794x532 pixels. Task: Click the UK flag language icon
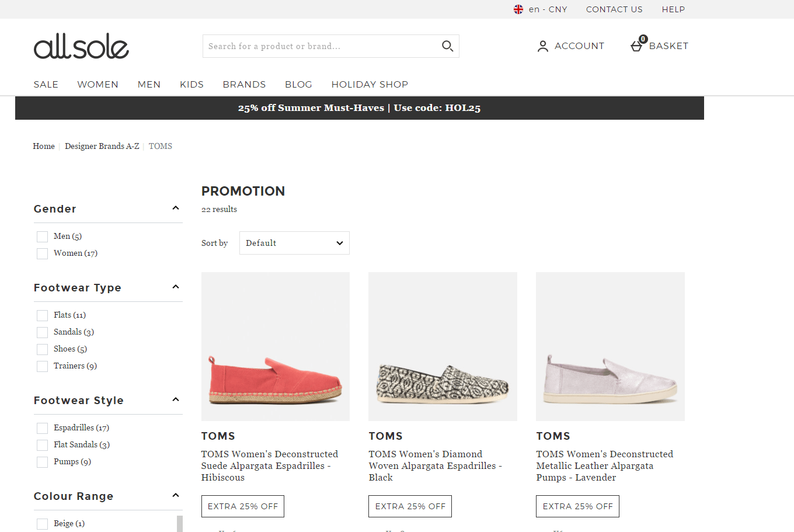click(518, 9)
